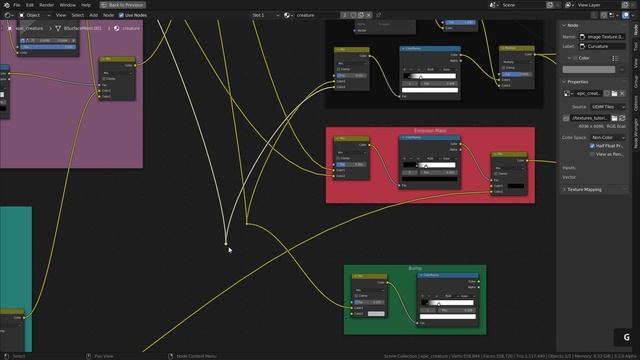Switch to the Node Wrangler sidebar tab
Screen dimensions: 640x360
tap(635, 133)
